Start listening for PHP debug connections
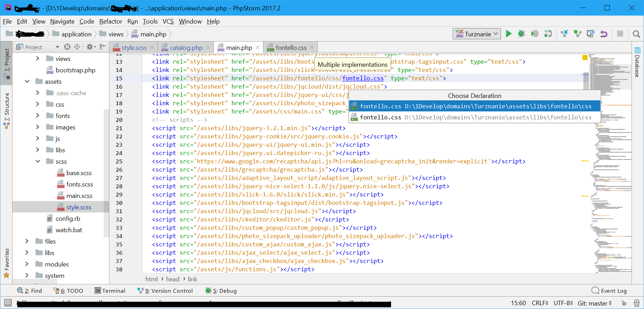The image size is (644, 309). pyautogui.click(x=548, y=34)
